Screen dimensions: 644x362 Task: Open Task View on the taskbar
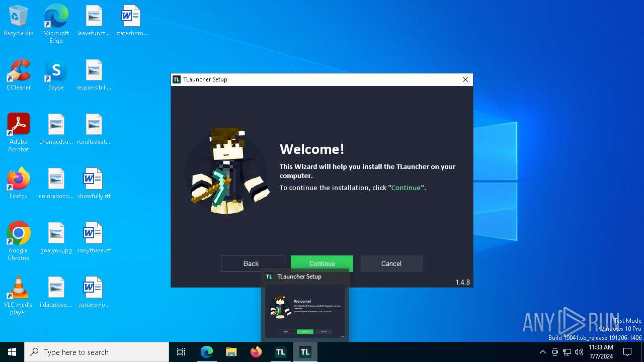[x=181, y=352]
